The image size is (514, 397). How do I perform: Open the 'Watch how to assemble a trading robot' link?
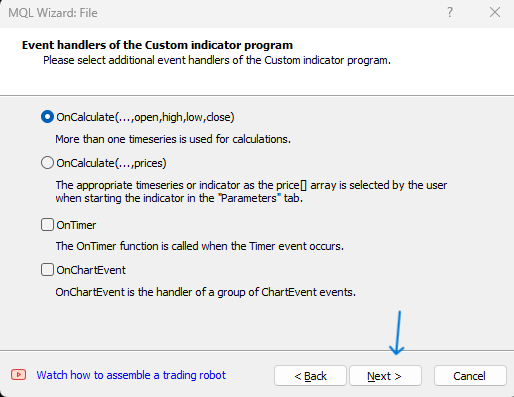click(x=131, y=375)
